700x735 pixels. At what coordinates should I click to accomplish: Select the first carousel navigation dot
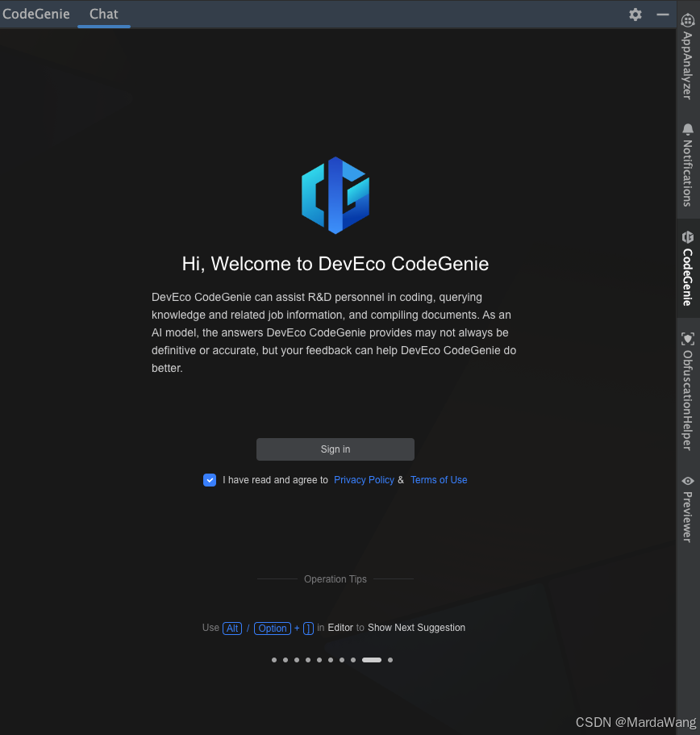[x=274, y=659]
